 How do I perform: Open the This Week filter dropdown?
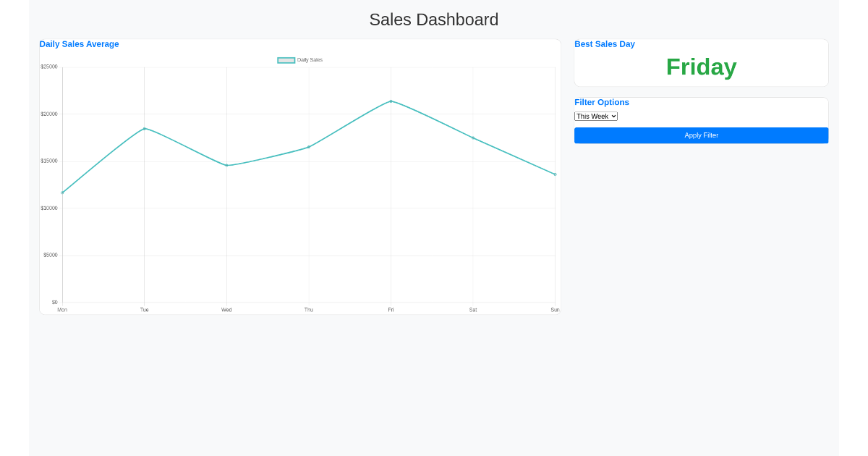[595, 116]
